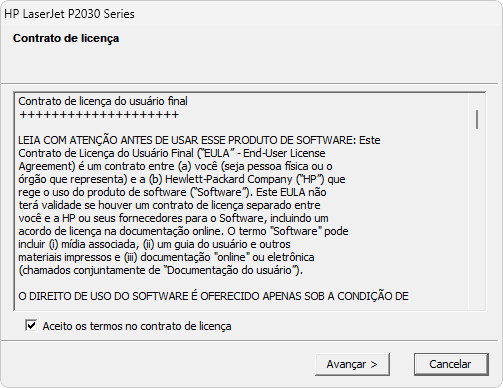Click the empty scrollbar track below the thumb

coord(477,220)
